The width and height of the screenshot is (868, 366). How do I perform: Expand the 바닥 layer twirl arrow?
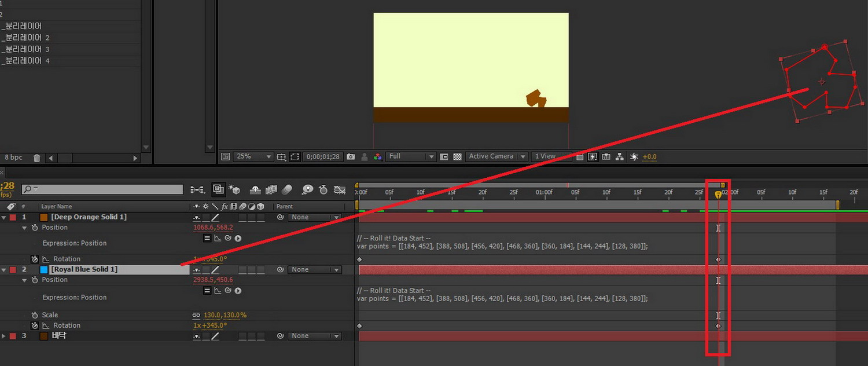(x=4, y=336)
